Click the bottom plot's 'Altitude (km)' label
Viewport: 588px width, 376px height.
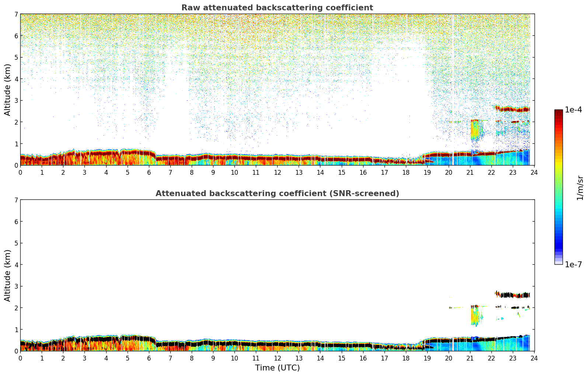click(8, 275)
